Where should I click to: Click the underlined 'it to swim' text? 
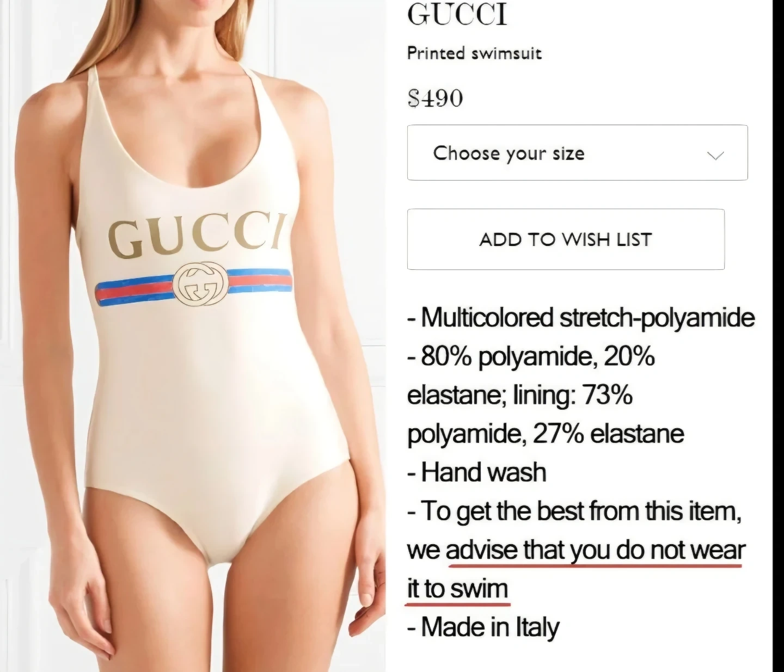(x=458, y=589)
